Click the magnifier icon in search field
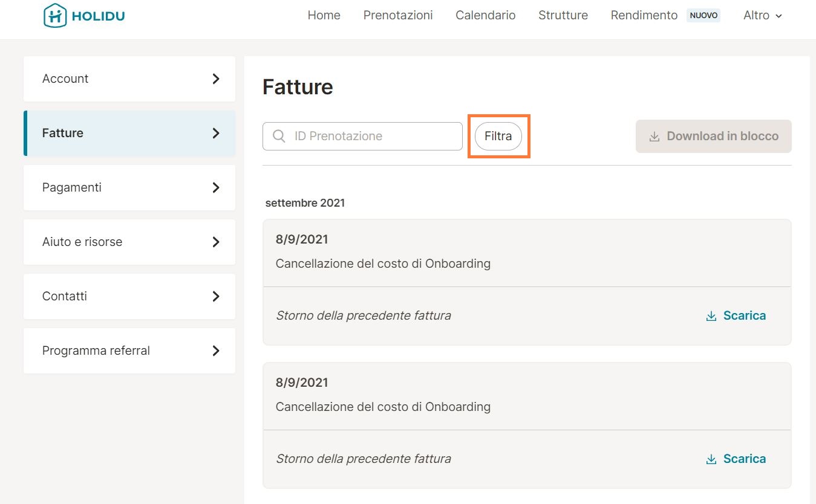 pos(279,137)
